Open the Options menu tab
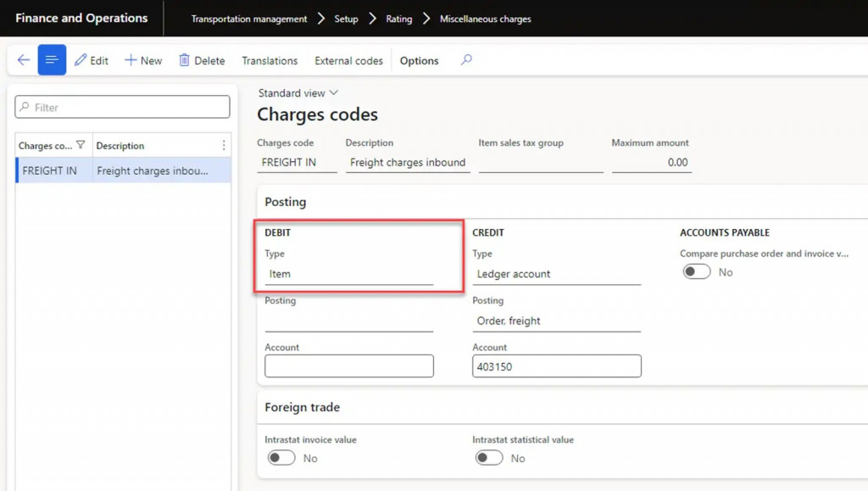The image size is (868, 491). [419, 60]
